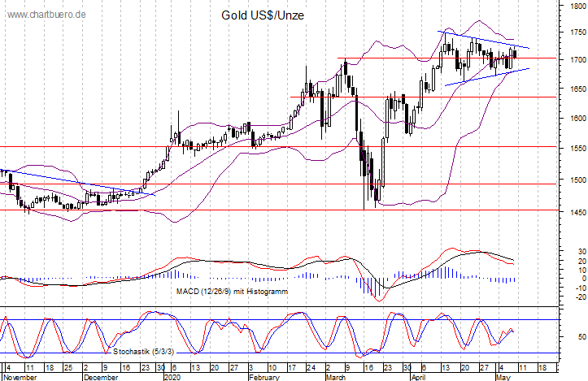
Task: Click the 1450 price label on right axis
Action: tap(578, 212)
